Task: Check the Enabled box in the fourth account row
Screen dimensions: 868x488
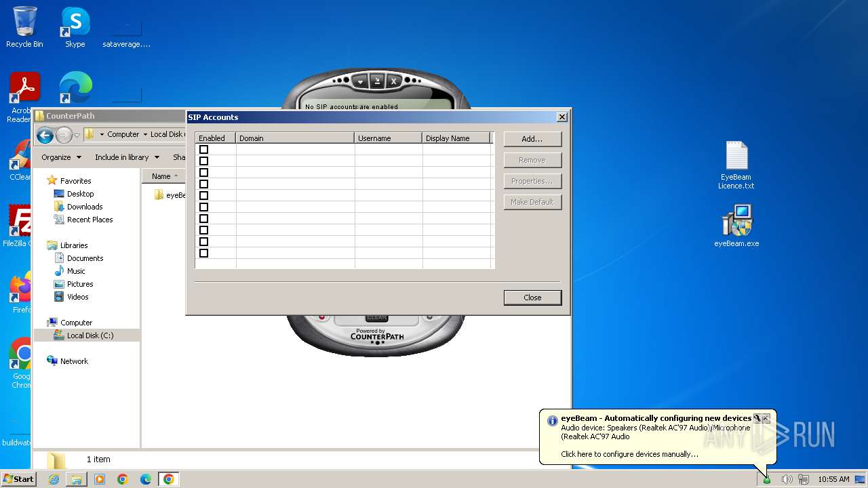Action: coord(203,184)
